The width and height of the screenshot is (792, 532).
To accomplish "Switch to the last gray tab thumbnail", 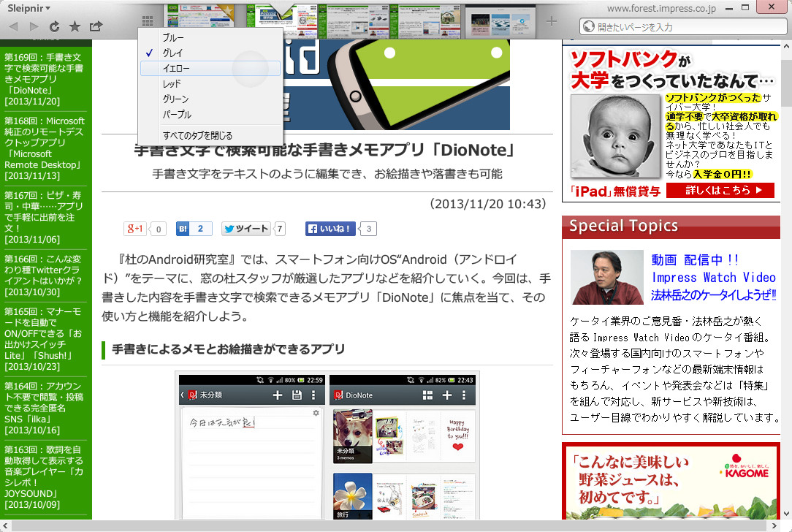I will (500, 21).
